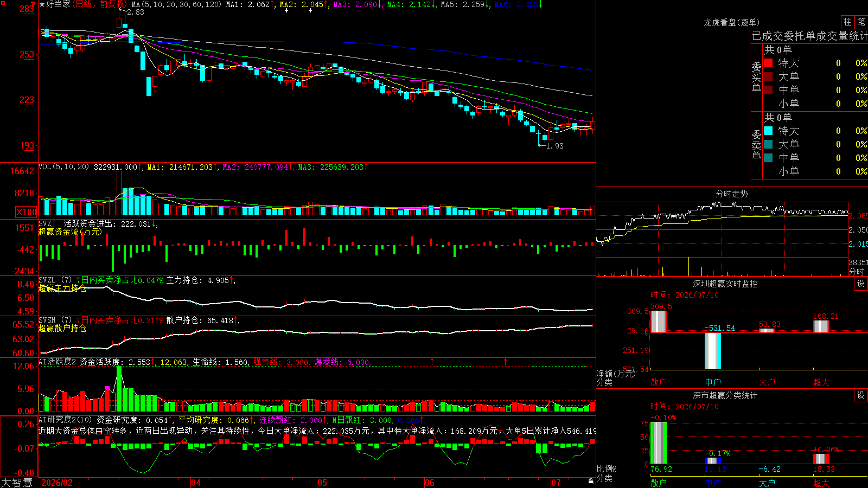Click the 超赢主力持仓 label
868x488 pixels.
click(x=62, y=288)
